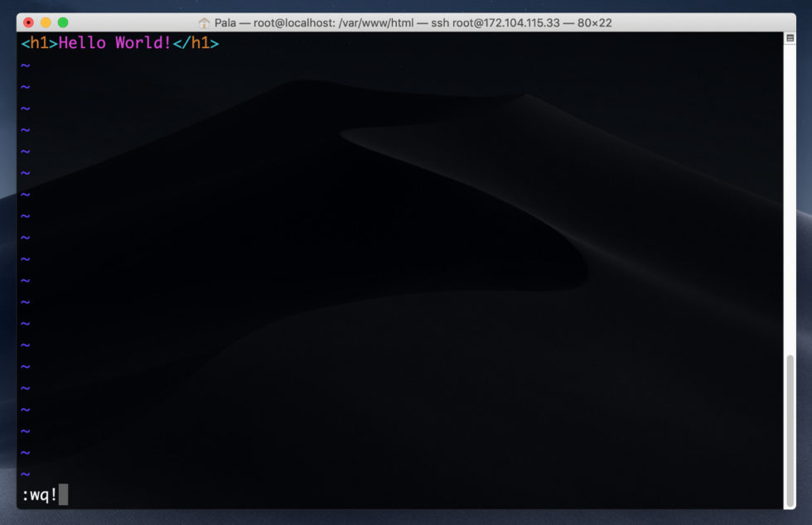The height and width of the screenshot is (525, 812).
Task: Click the first tilde line marker
Action: point(25,65)
